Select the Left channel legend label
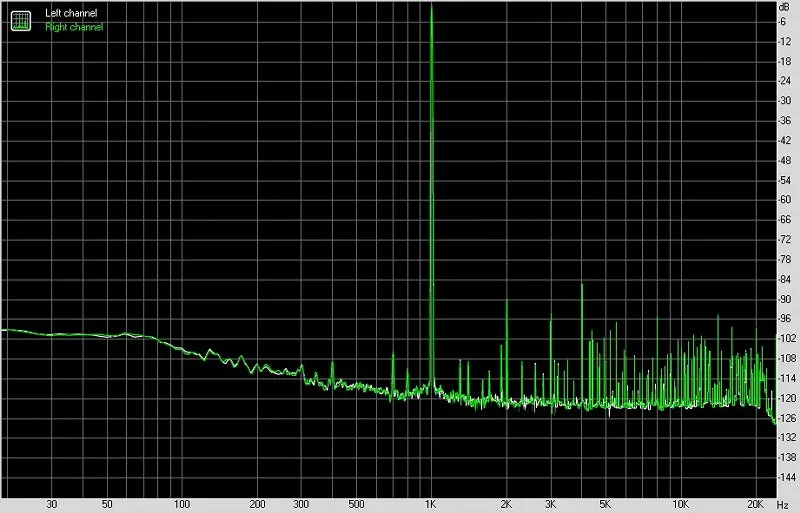The image size is (800, 513). [x=71, y=13]
